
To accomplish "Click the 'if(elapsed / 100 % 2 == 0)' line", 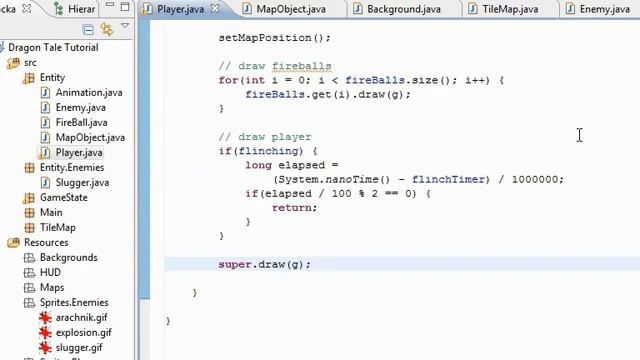I will (338, 194).
